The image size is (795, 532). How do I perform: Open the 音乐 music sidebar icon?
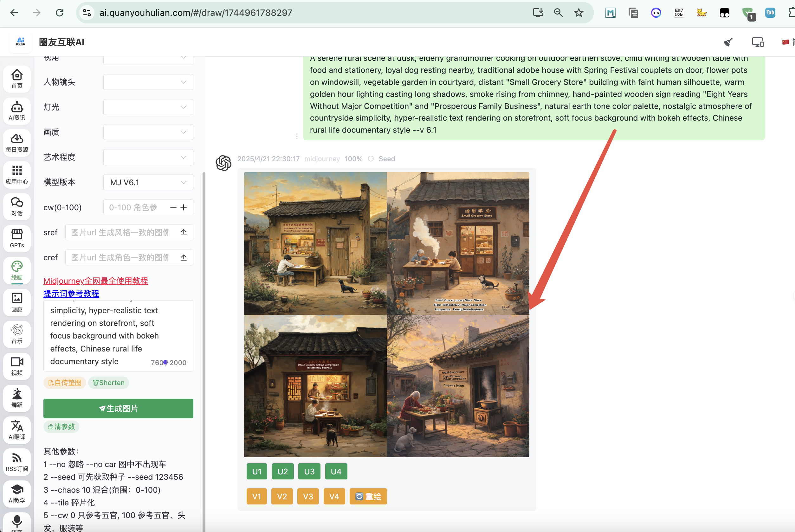16,334
